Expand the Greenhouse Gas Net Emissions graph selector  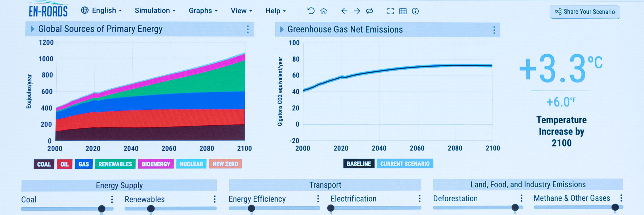[282, 30]
